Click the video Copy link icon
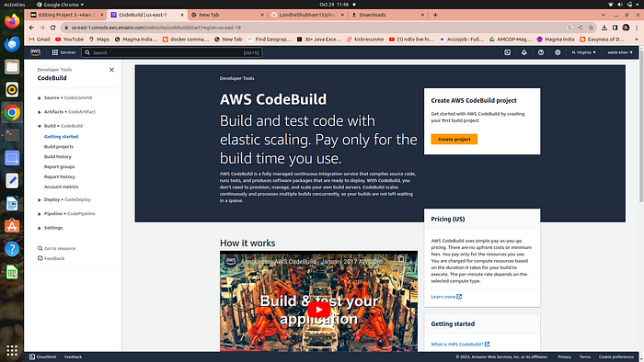This screenshot has height=362, width=644. click(400, 259)
